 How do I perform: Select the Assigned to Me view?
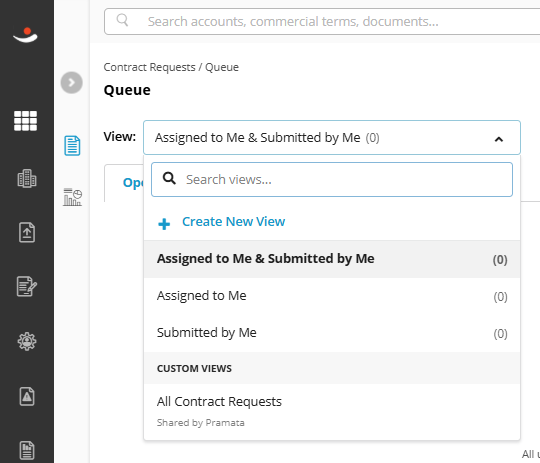(x=332, y=296)
